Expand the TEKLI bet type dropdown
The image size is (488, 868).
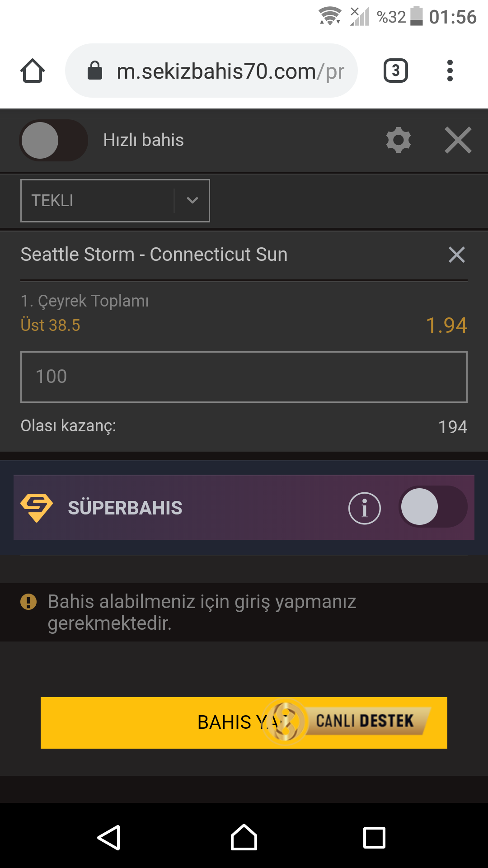click(x=115, y=201)
